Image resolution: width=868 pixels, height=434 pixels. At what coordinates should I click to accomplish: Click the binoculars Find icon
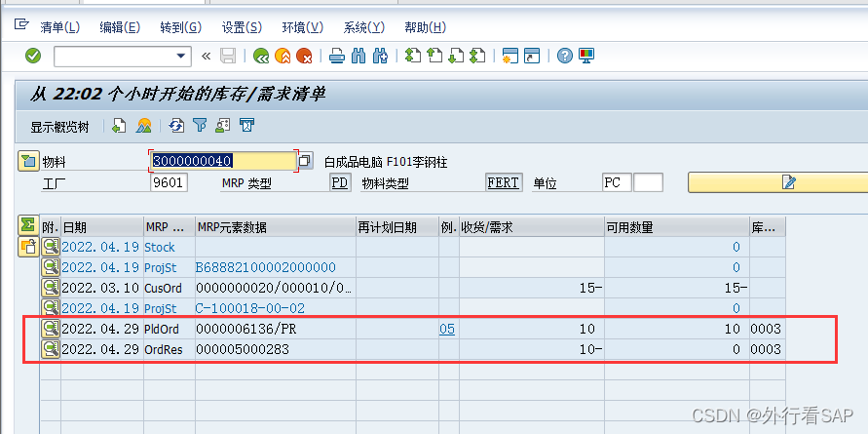click(359, 56)
